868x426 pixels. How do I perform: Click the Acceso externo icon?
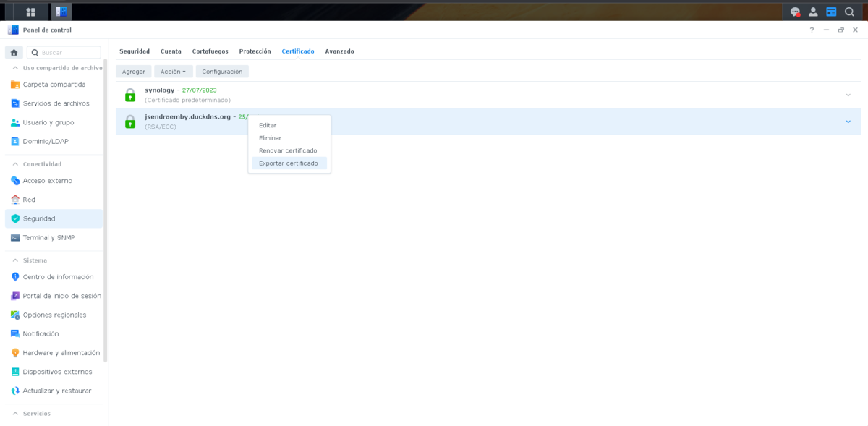pos(15,181)
